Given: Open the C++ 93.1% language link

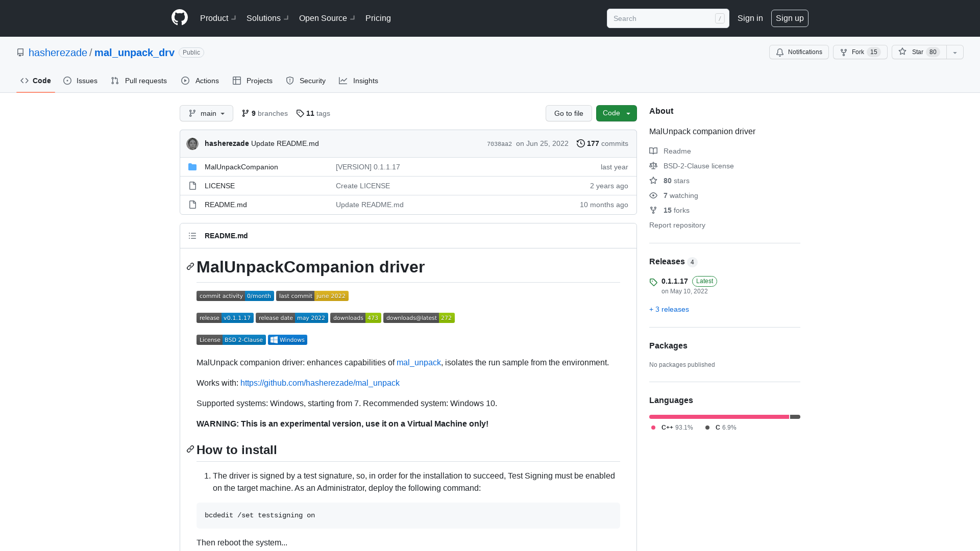Looking at the screenshot, I should coord(672,428).
